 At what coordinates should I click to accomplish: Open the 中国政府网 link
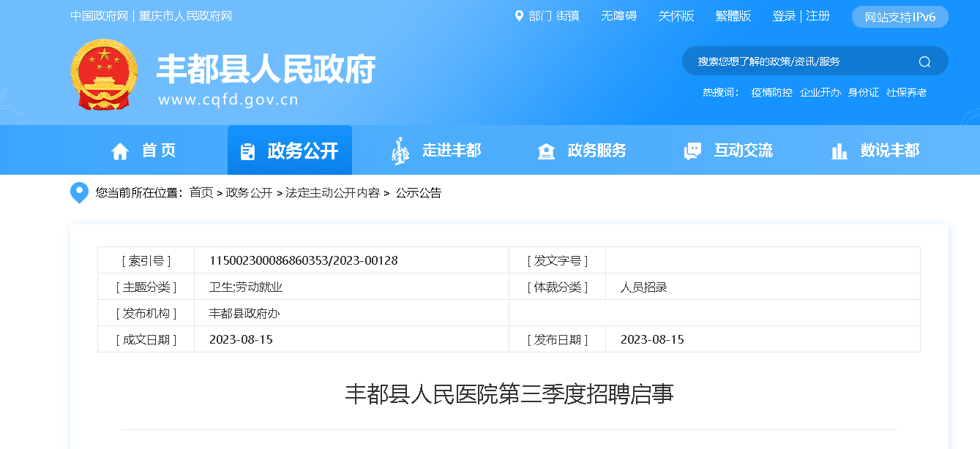pyautogui.click(x=100, y=16)
